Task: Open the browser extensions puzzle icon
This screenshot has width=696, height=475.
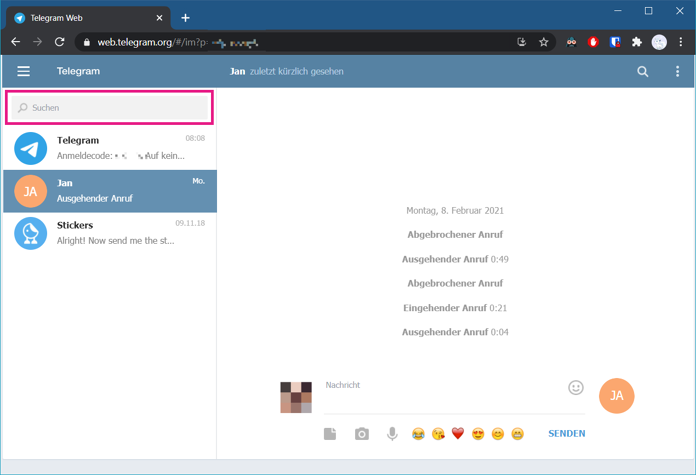Action: click(x=637, y=42)
